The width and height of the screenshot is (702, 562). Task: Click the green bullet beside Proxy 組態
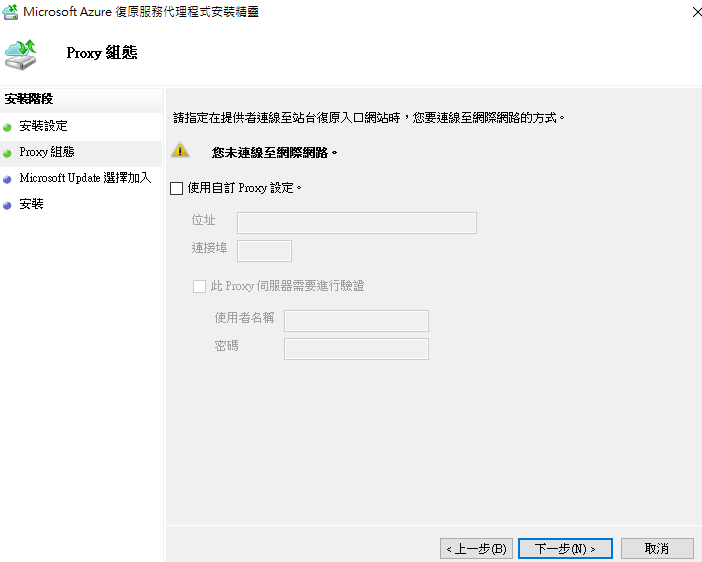tap(7, 154)
